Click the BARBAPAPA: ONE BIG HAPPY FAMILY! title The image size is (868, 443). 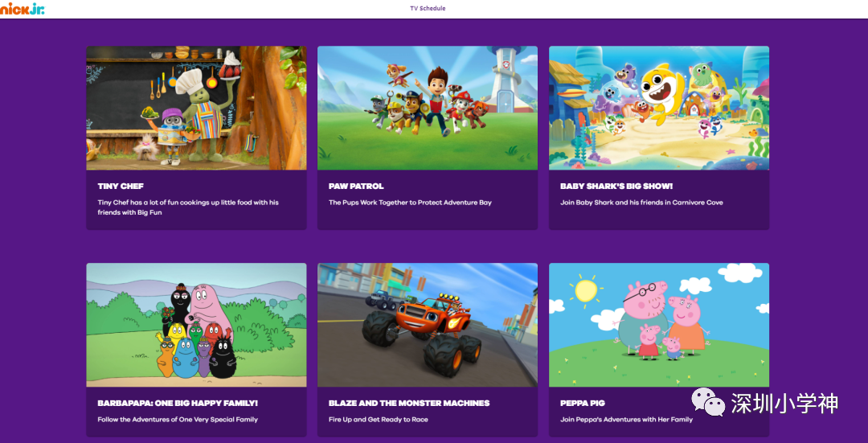(178, 404)
